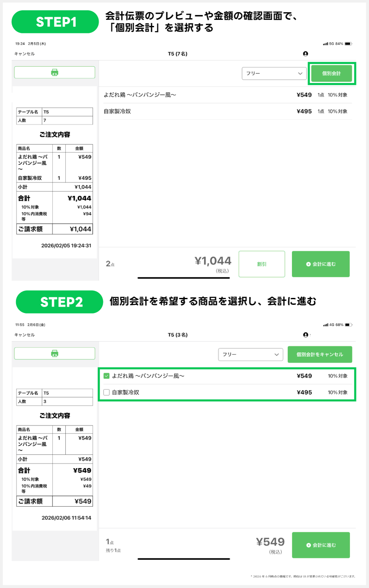Open the フリー dropdown in STEP2 screen
The image size is (369, 588).
point(251,355)
